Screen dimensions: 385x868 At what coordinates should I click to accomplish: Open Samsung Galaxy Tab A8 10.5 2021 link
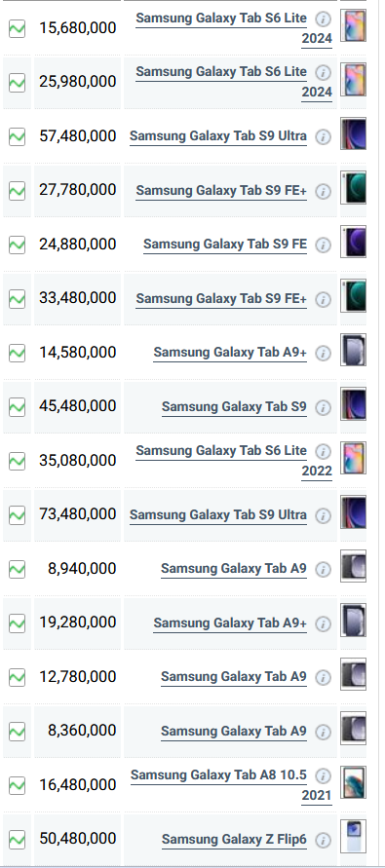(x=232, y=785)
